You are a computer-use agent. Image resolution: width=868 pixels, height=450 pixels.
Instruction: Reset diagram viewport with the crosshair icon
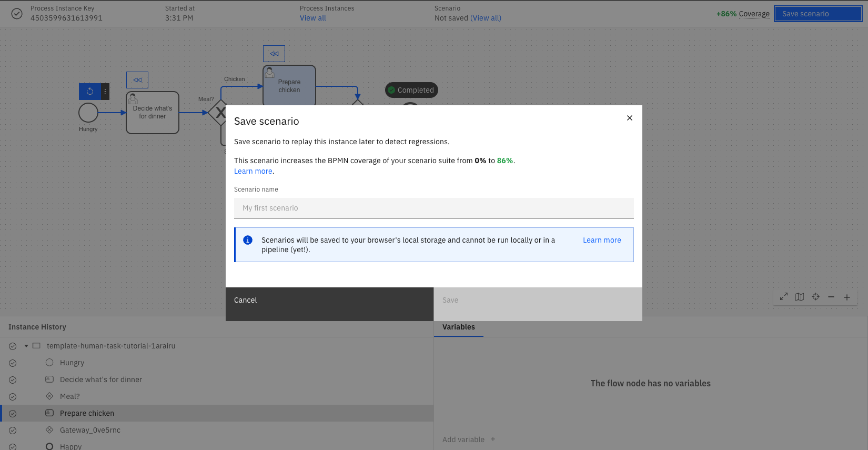point(815,297)
